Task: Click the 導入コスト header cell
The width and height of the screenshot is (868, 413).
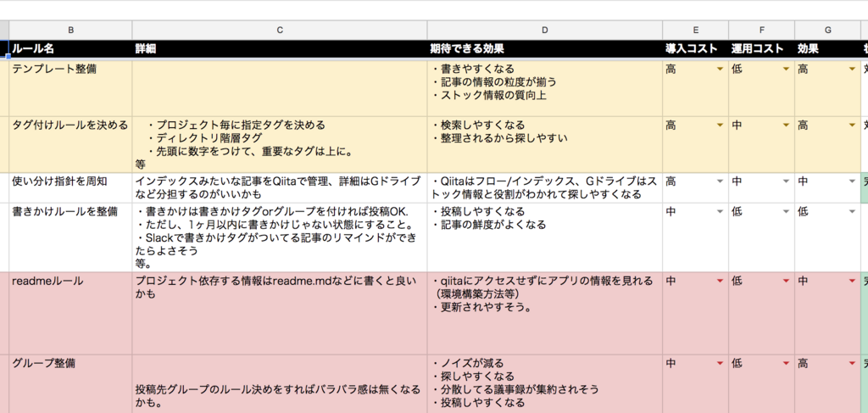Action: [x=695, y=48]
